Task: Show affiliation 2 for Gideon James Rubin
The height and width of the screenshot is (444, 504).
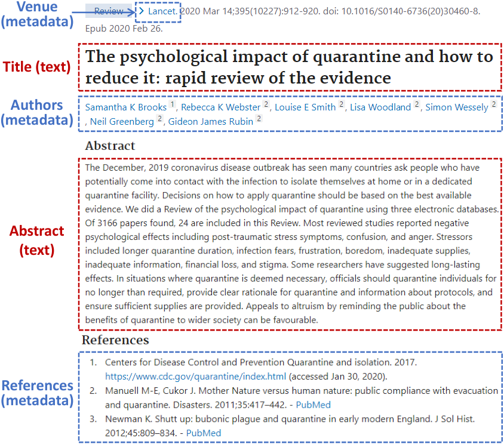Action: [259, 119]
